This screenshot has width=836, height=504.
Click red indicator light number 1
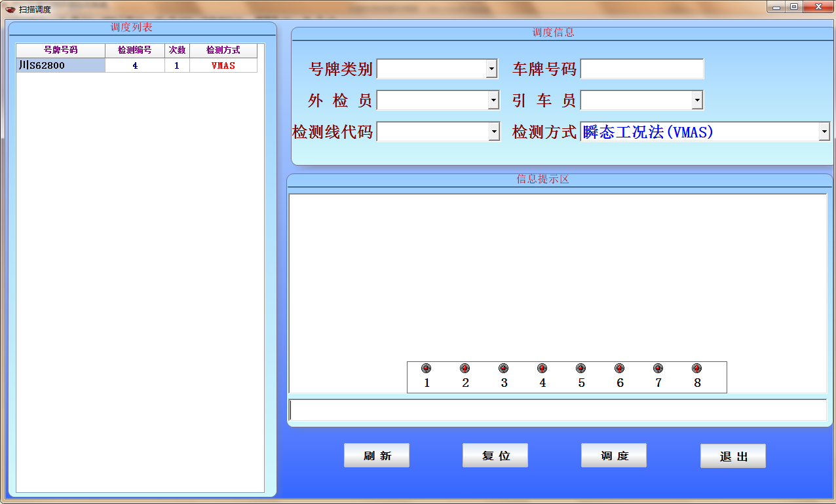pyautogui.click(x=427, y=369)
